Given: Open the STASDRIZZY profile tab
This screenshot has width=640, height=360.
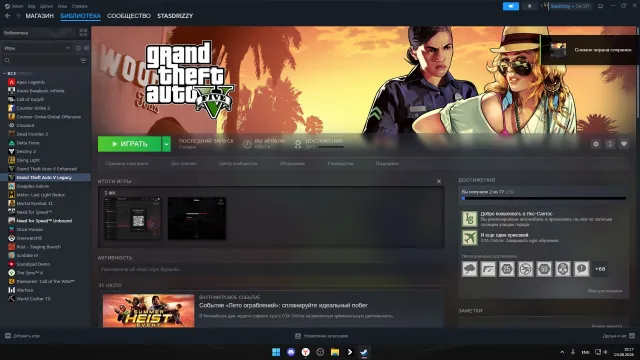Looking at the screenshot, I should (175, 16).
